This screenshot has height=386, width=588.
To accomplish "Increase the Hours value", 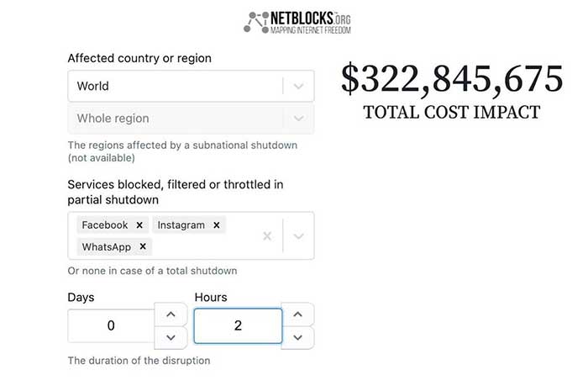I will tap(297, 315).
